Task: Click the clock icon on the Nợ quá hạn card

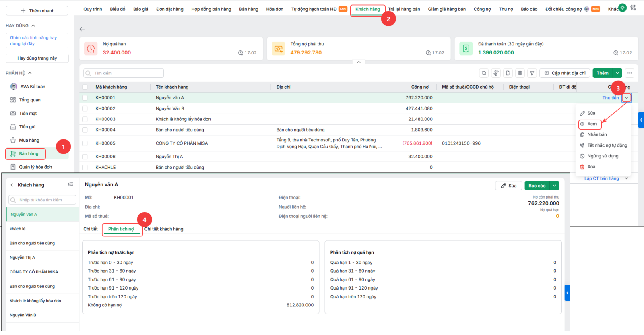Action: coord(241,53)
